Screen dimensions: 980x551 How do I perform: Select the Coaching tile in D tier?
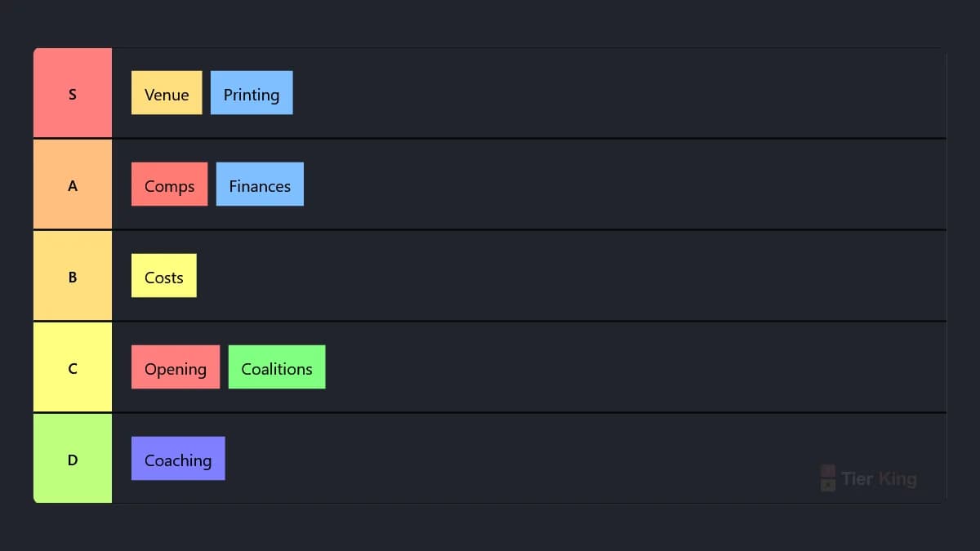tap(178, 459)
